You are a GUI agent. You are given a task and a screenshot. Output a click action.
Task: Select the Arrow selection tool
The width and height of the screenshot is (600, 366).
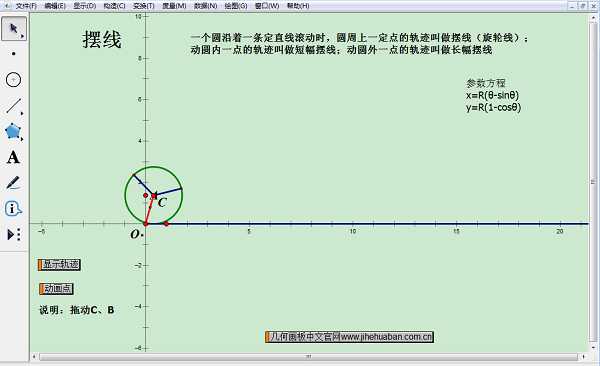(x=14, y=29)
